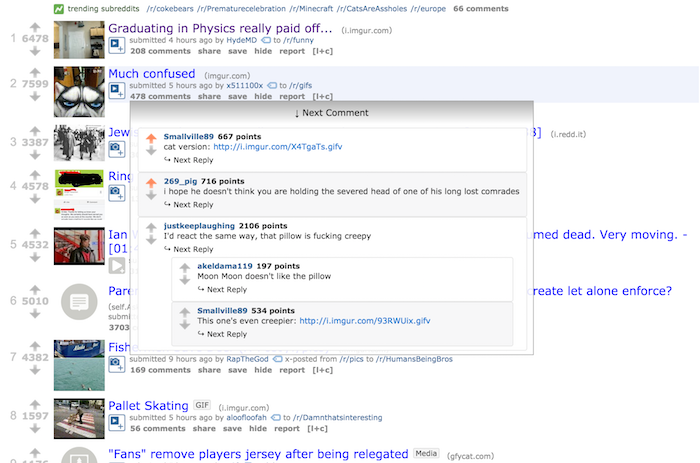Expand the video preview under "Much confused"
Screen dimensions: 700x463
(117, 91)
